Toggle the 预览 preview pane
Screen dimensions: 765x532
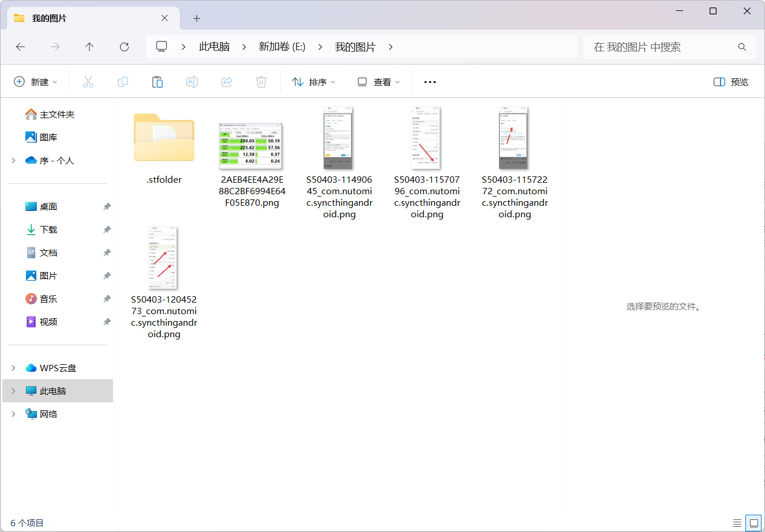(731, 82)
